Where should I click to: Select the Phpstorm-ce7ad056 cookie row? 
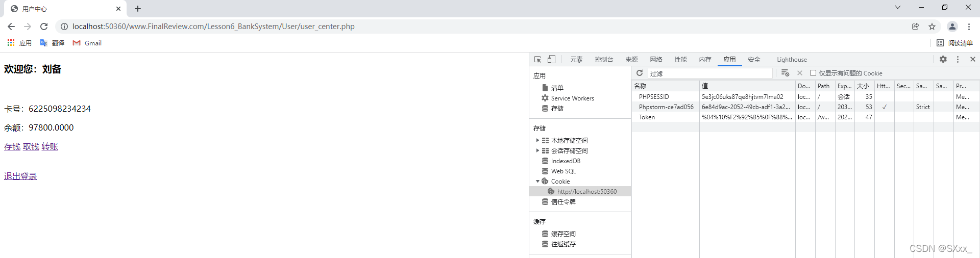805,107
